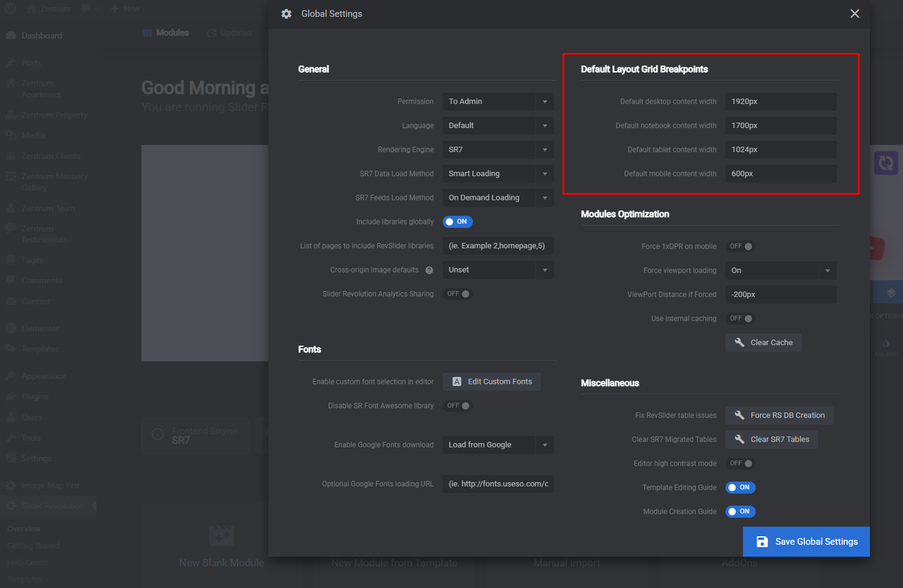Click the wrench icon on Clear Cache
The width and height of the screenshot is (903, 588).
click(x=739, y=343)
